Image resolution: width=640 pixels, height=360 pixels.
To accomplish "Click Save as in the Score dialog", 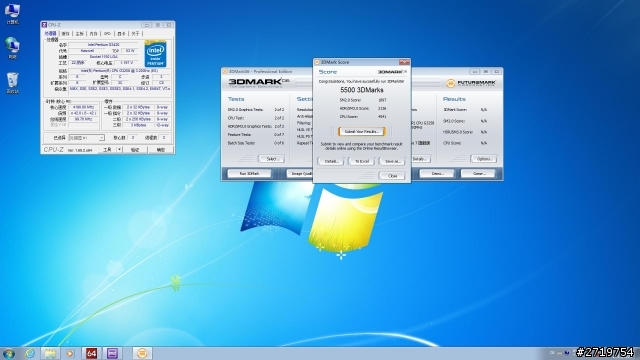I will (x=392, y=161).
